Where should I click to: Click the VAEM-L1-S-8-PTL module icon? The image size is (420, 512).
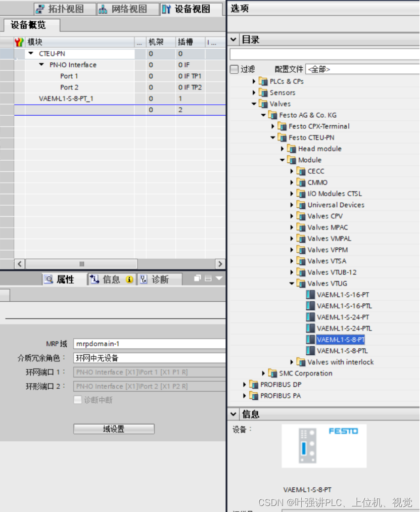point(310,351)
